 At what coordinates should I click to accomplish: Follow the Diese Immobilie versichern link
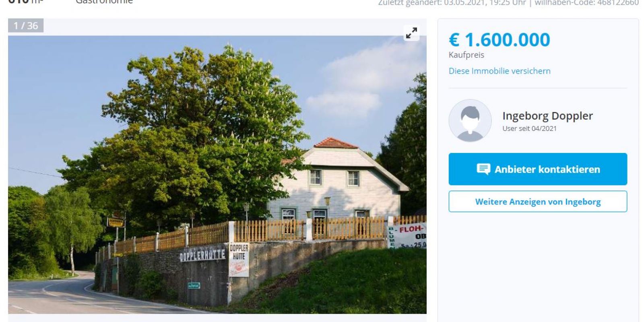[500, 71]
